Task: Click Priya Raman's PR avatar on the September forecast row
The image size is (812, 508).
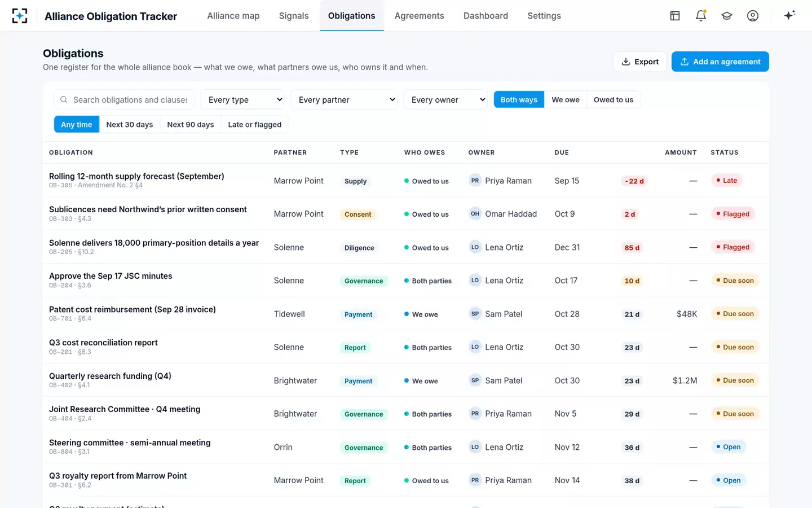Action: click(475, 181)
